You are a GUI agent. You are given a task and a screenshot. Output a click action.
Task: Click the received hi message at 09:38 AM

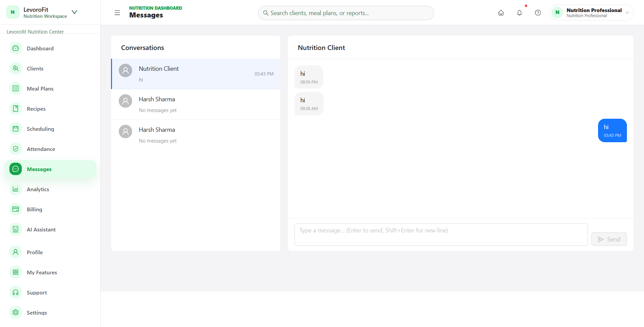[x=309, y=104]
